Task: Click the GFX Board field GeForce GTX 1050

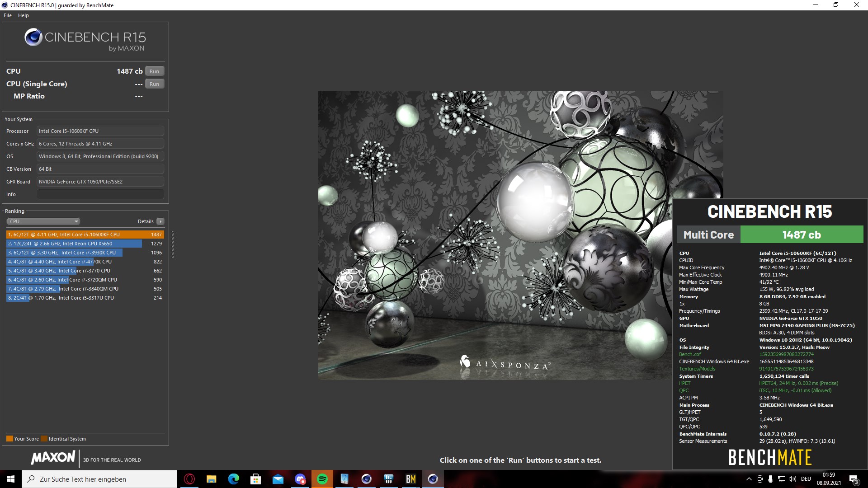Action: point(100,182)
